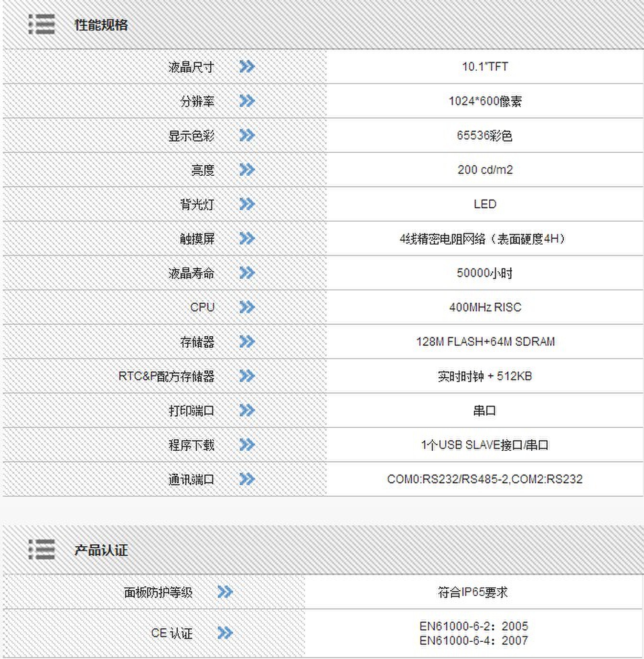Screen dimensions: 644x659
Task: Click the 打印端口 label
Action: point(191,411)
